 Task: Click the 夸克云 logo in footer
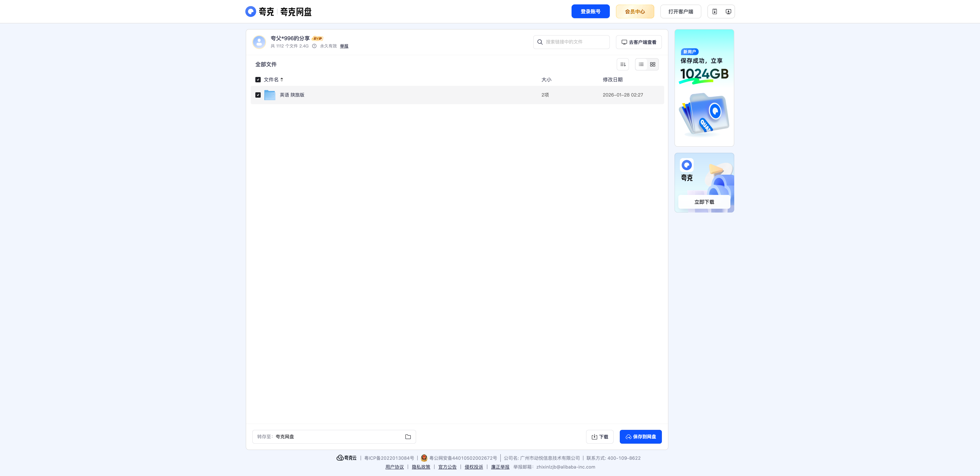[347, 458]
